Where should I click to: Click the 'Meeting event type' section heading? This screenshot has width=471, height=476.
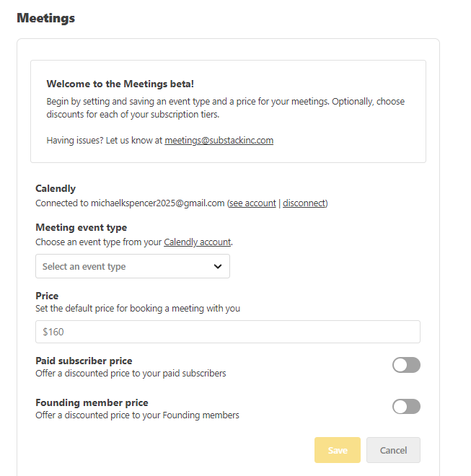pos(81,227)
